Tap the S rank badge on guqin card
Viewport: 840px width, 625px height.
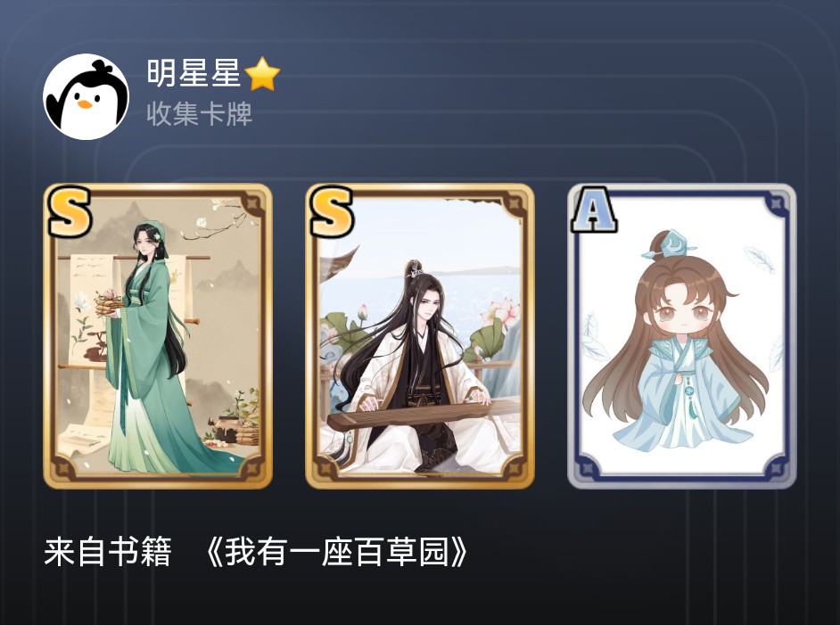click(332, 211)
